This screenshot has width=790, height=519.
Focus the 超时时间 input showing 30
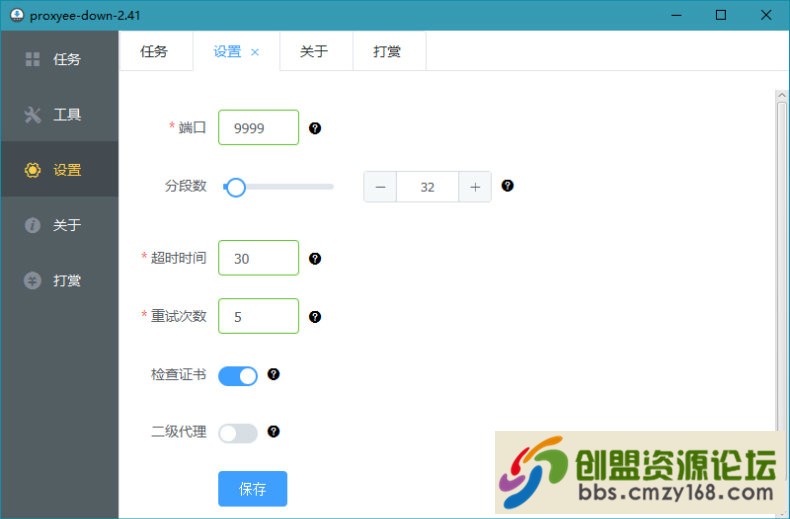(x=258, y=258)
